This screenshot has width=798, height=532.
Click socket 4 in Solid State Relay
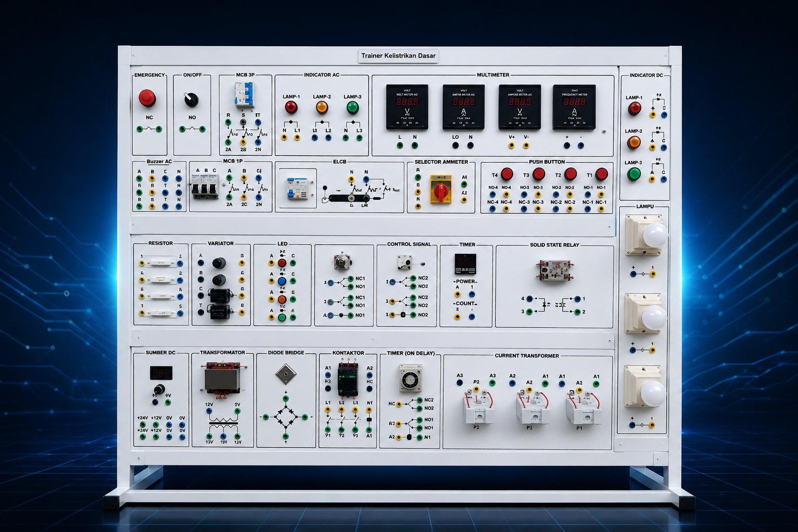tap(529, 299)
